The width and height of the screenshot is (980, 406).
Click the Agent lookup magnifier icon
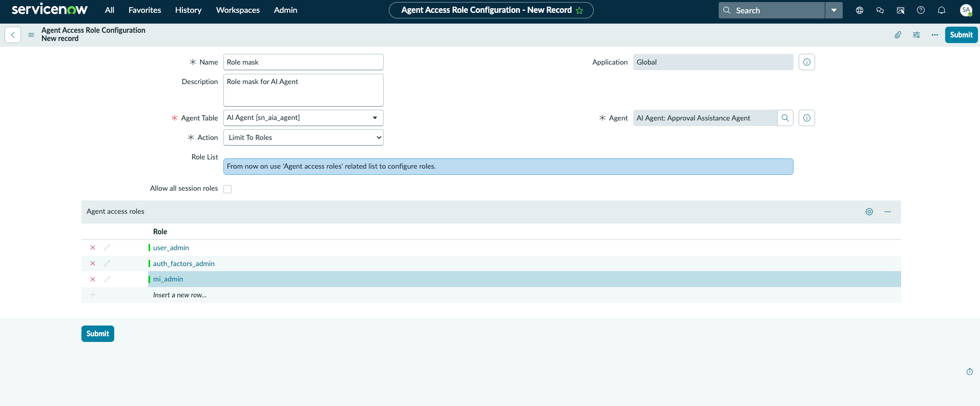(785, 118)
